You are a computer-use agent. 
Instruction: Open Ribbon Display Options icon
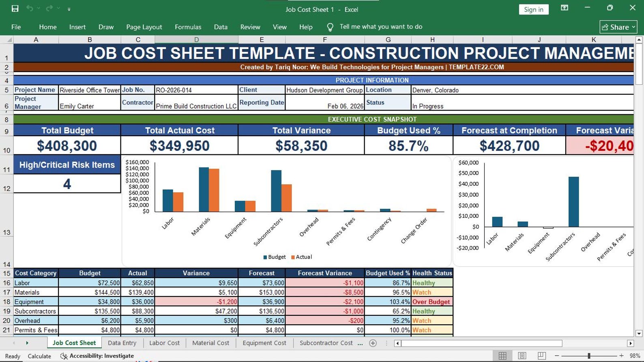pyautogui.click(x=564, y=8)
